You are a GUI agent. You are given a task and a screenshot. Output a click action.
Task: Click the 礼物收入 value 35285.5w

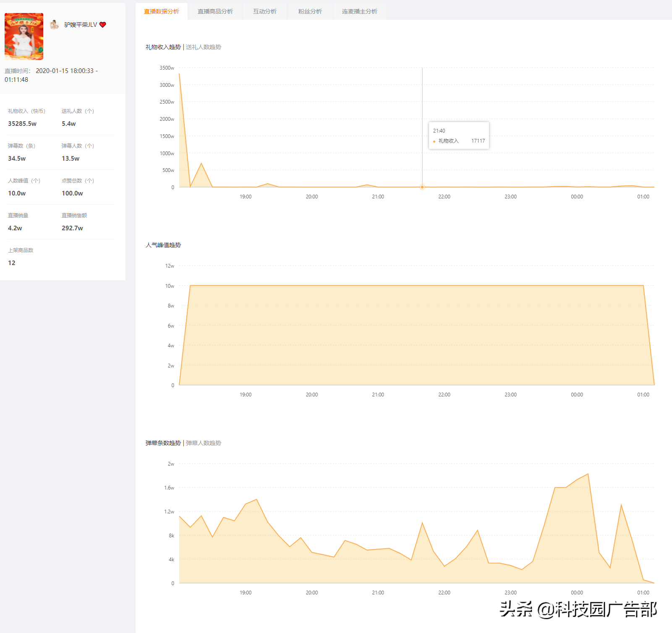click(22, 124)
